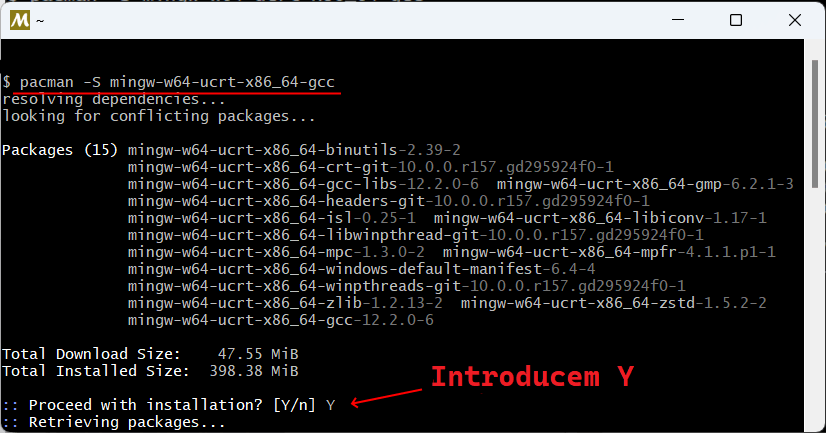Close the MSYS2 terminal window

click(x=795, y=20)
